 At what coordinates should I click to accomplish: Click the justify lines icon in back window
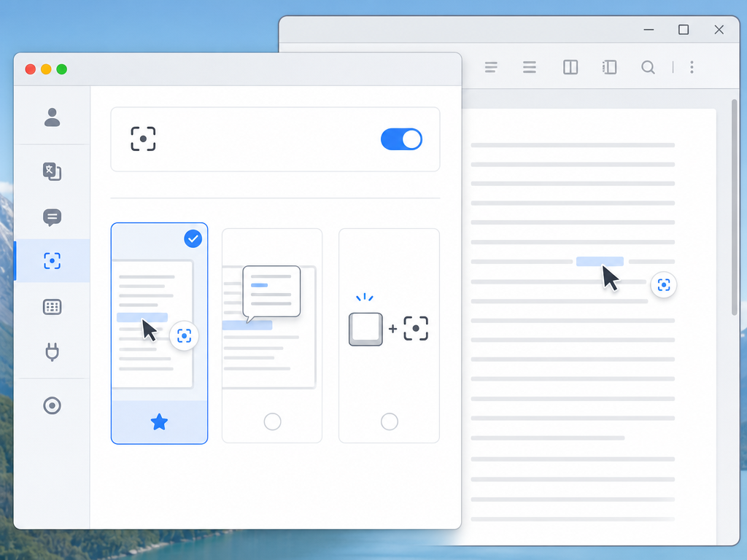pos(530,67)
